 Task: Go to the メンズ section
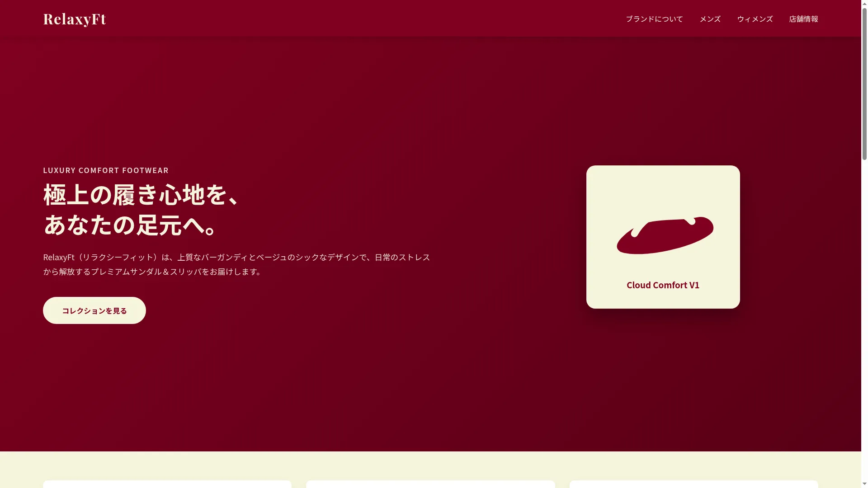point(710,19)
